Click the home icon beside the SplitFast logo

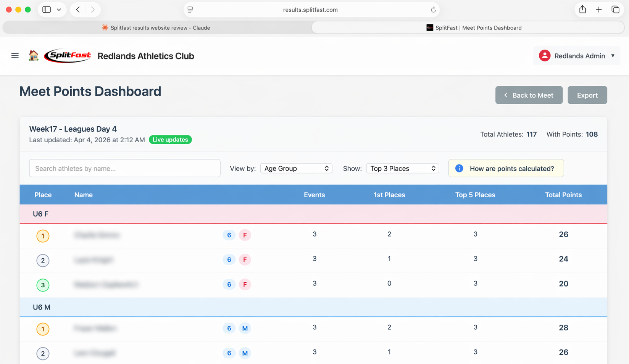click(34, 55)
